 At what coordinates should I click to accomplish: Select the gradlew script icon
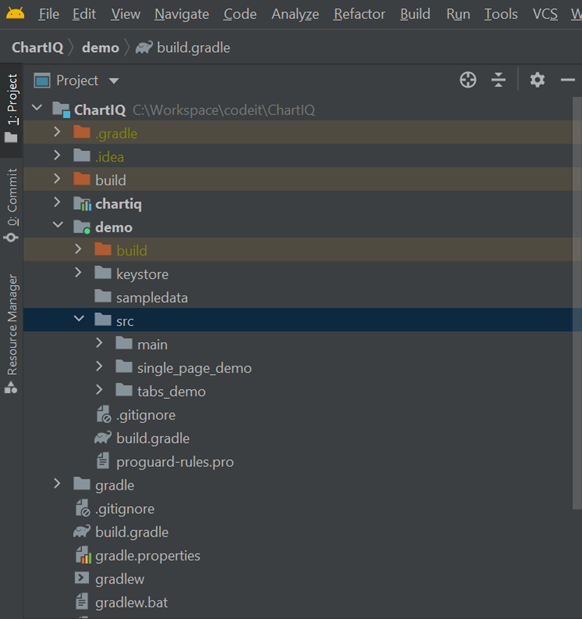pos(82,578)
